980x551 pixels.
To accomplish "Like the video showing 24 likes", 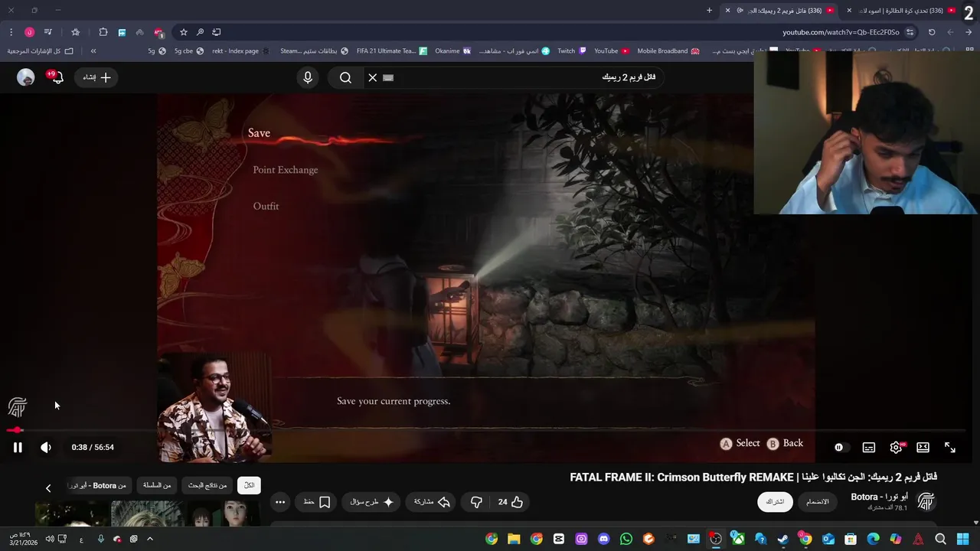I will (511, 502).
